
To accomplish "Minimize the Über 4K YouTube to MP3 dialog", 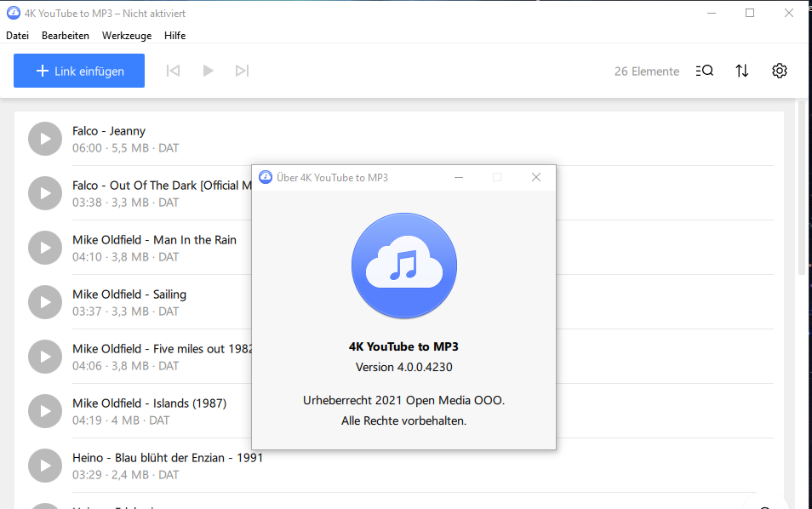I will [x=458, y=178].
